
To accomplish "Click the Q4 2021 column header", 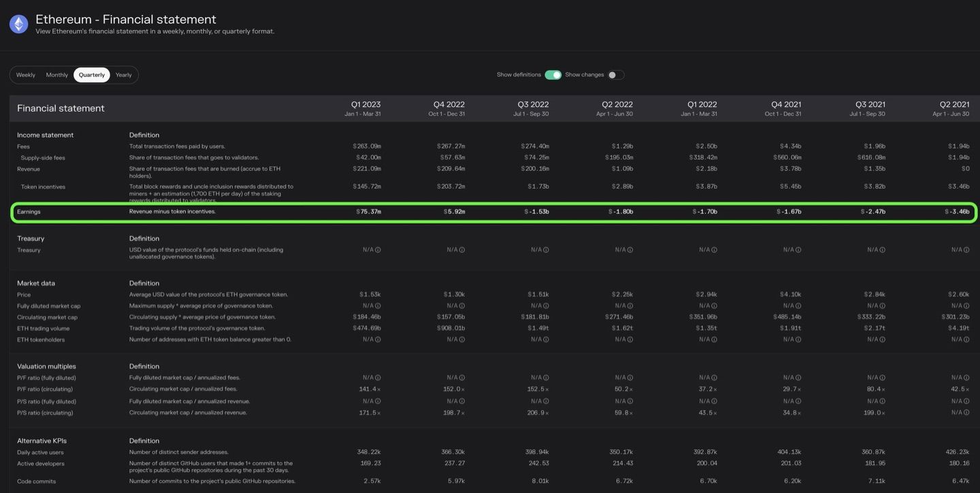I will tap(783, 108).
